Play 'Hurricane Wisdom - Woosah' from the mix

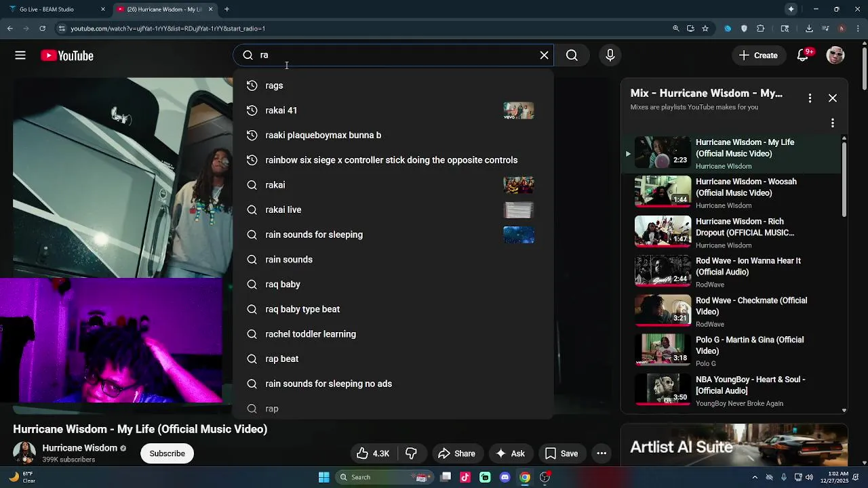732,192
